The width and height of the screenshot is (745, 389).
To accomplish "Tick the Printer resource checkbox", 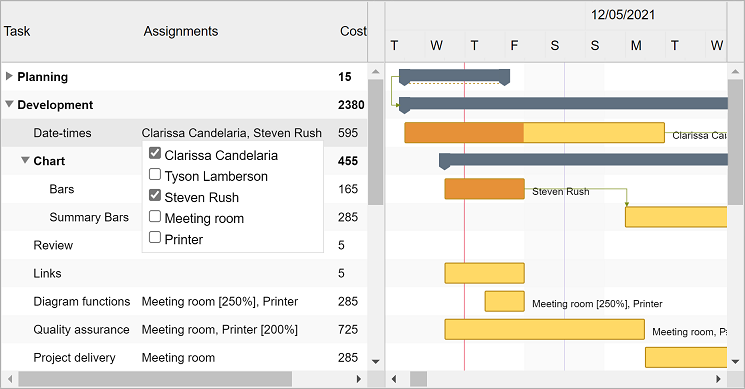I will pos(155,237).
